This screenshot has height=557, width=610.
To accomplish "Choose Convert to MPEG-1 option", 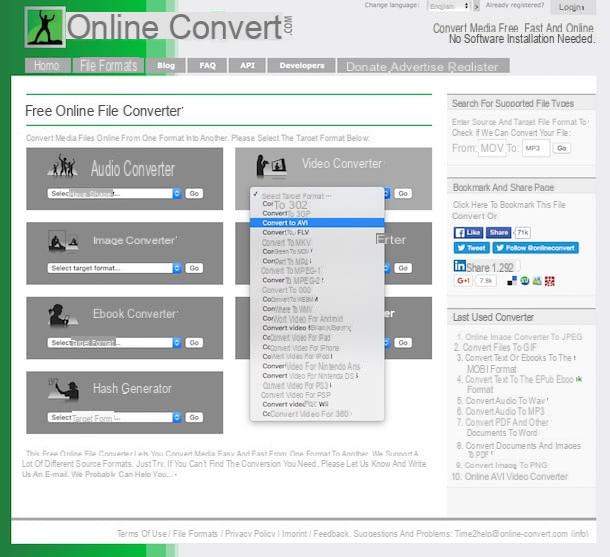I will pyautogui.click(x=317, y=271).
